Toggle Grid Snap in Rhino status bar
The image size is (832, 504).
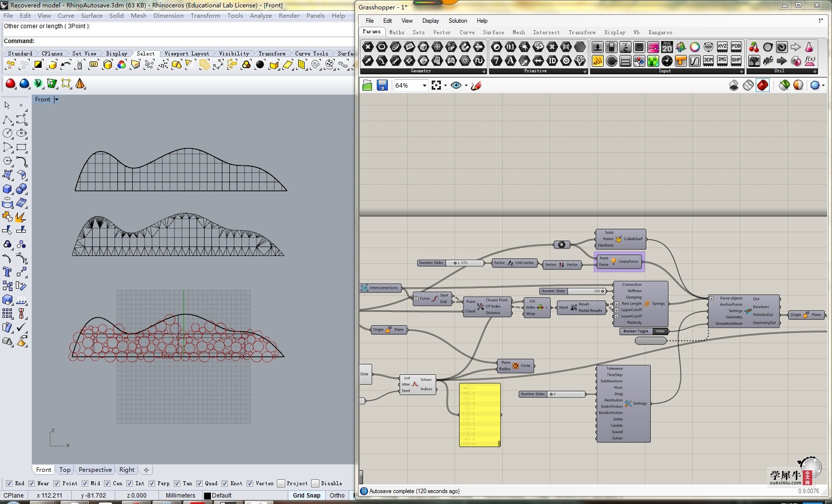pos(307,496)
